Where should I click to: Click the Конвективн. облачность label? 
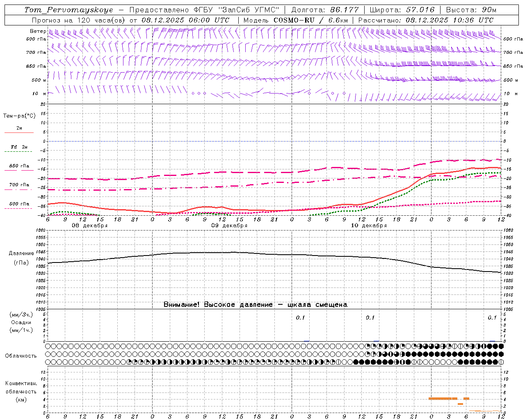pos(21,387)
